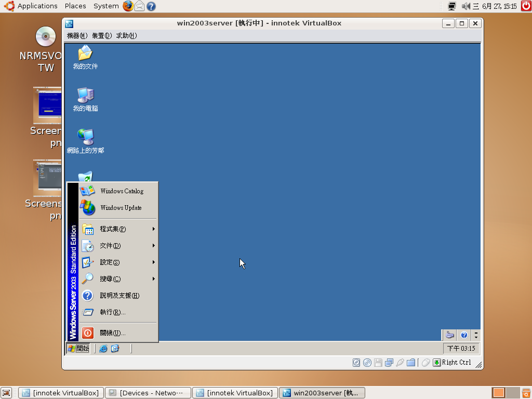Click the help icon on the language bar

(x=464, y=335)
